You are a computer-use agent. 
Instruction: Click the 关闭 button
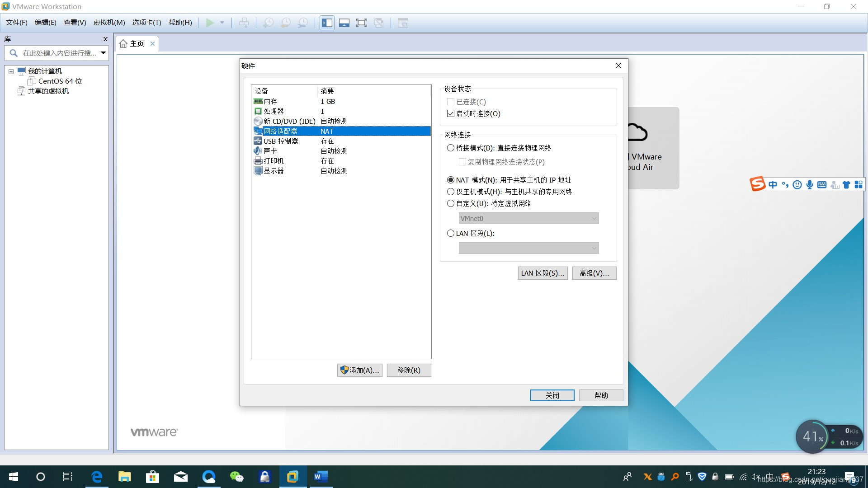click(x=552, y=395)
